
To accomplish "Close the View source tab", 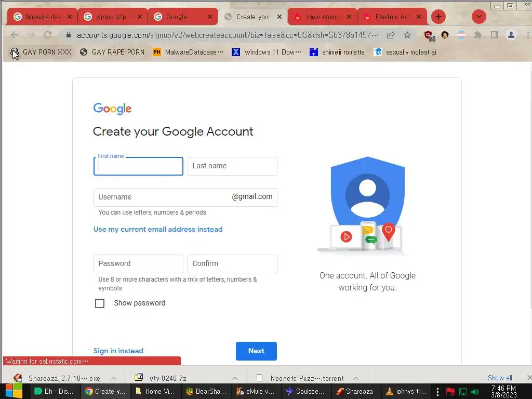I will click(x=349, y=17).
